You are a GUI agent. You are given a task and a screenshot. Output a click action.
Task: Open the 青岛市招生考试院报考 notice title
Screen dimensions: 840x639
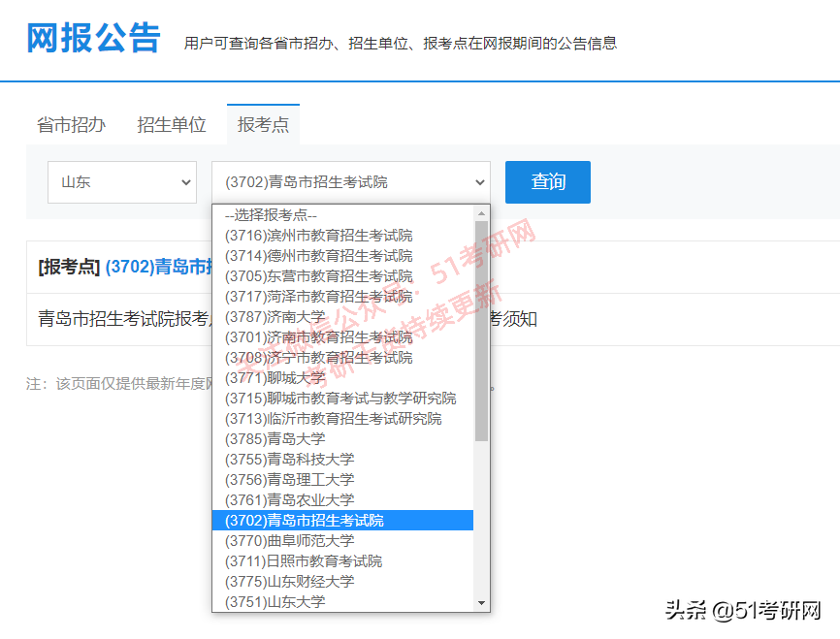point(124,319)
